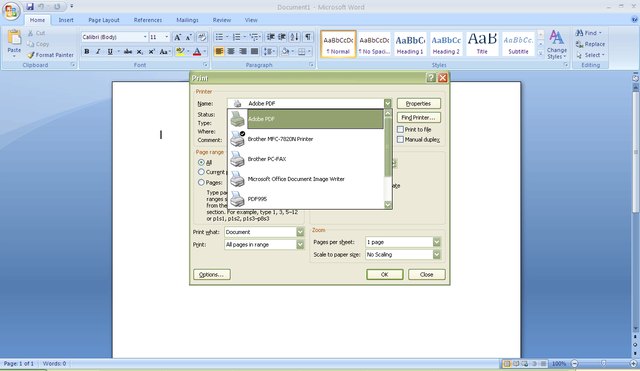
Task: Click the Find Printer button
Action: pos(419,118)
